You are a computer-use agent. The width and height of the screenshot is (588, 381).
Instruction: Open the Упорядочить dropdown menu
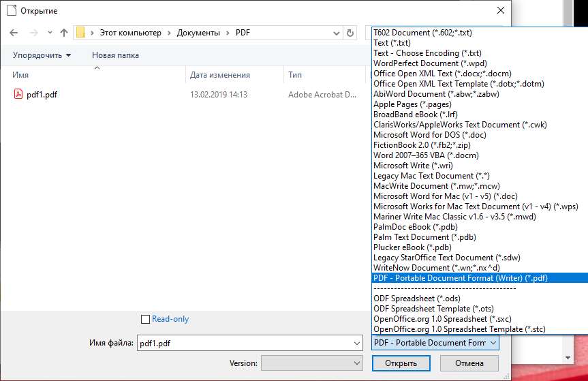coord(42,55)
